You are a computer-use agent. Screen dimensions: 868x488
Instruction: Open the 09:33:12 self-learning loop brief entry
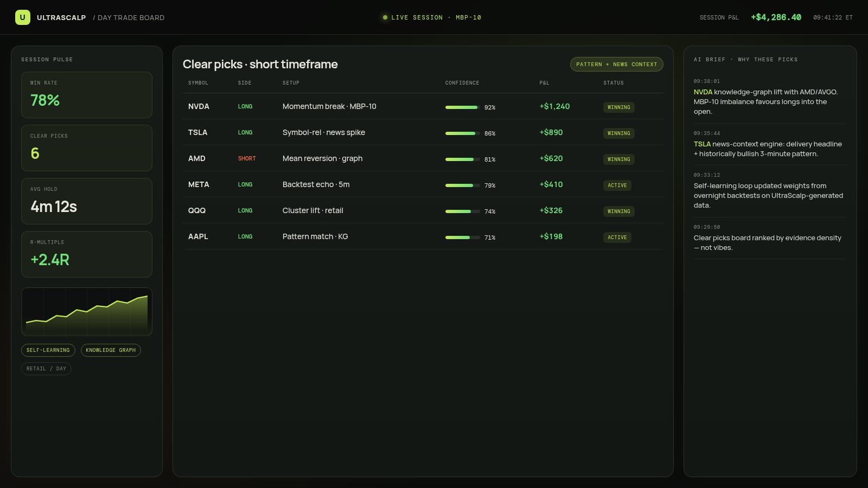770,191
